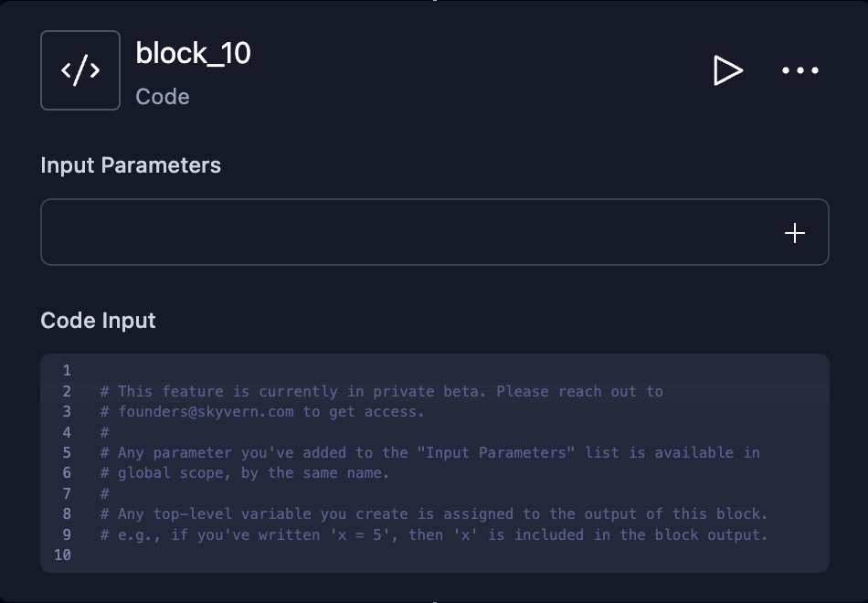Run block_10 with the play button
The height and width of the screenshot is (603, 868).
727,70
